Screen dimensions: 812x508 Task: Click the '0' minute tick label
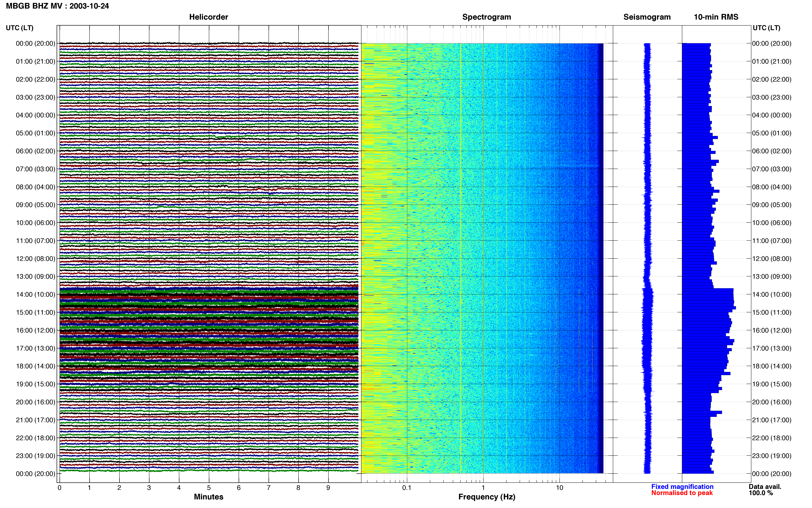point(59,488)
